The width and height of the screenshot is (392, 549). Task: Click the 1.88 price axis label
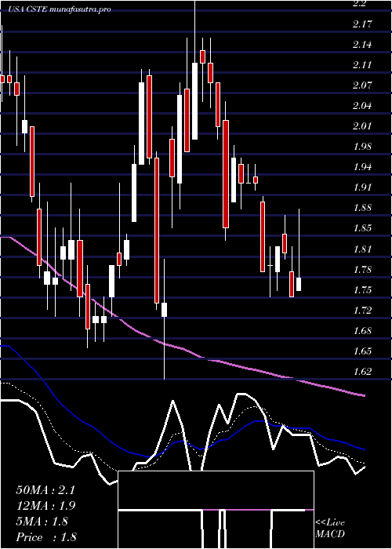362,208
